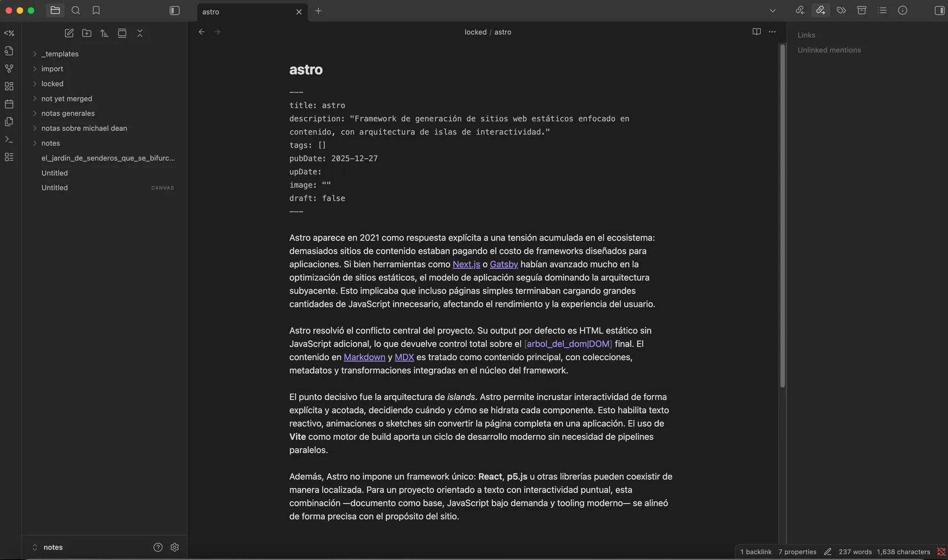Open the Next.js link in the note
Viewport: 948px width, 560px height.
466,264
